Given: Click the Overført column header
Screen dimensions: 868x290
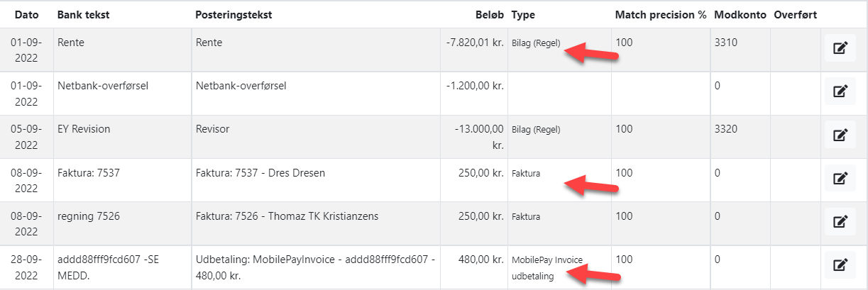Looking at the screenshot, I should tap(795, 15).
